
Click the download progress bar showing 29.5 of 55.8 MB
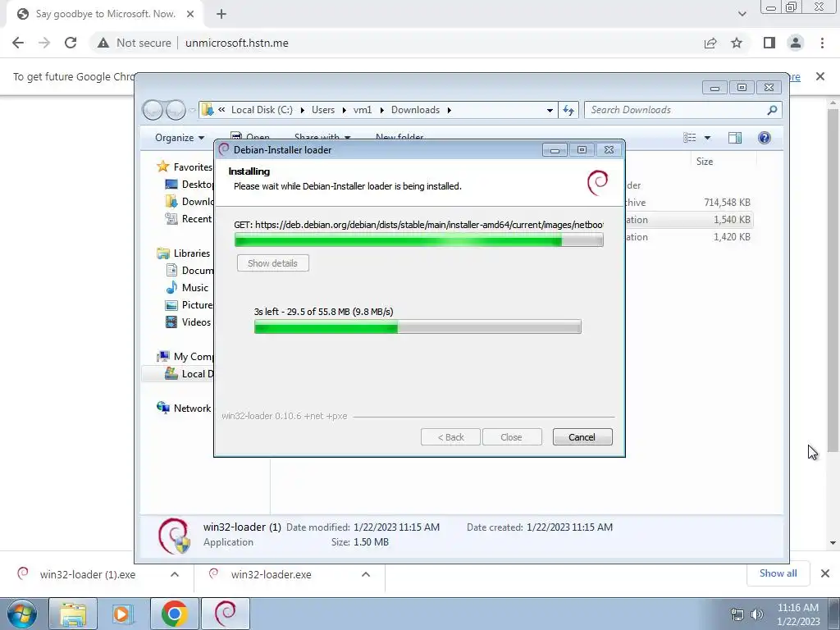(418, 326)
